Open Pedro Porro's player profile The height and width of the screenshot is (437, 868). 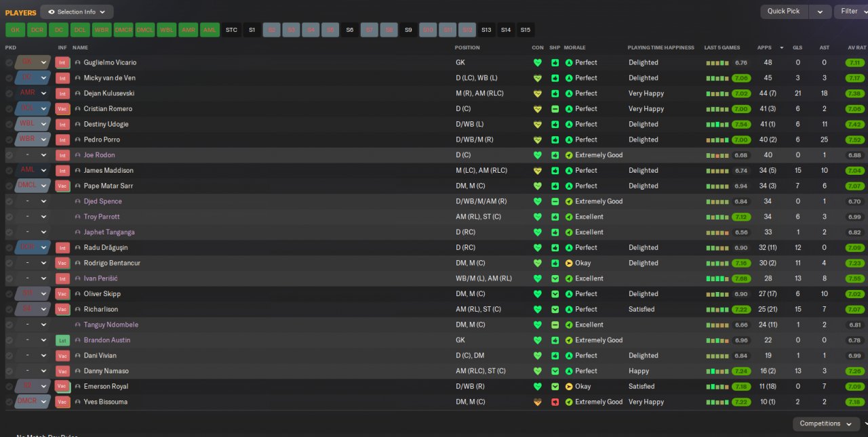[102, 140]
